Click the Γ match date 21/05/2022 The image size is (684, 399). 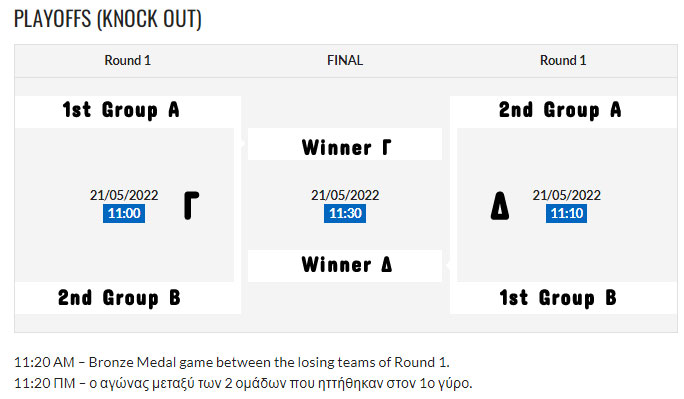(124, 195)
